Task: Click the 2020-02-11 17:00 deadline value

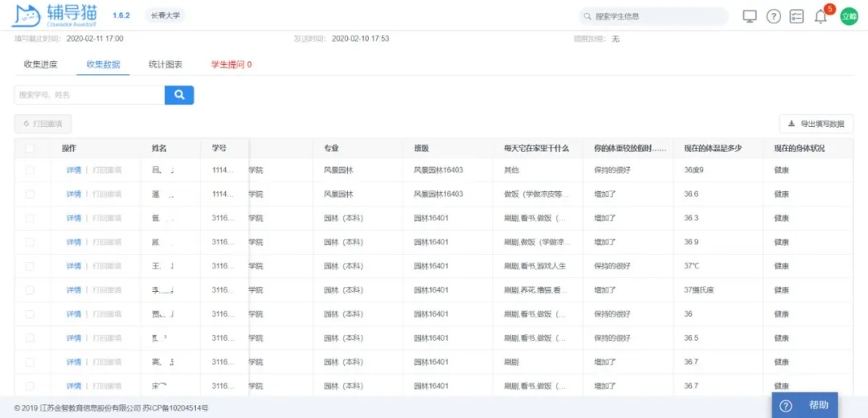Action: [95, 39]
